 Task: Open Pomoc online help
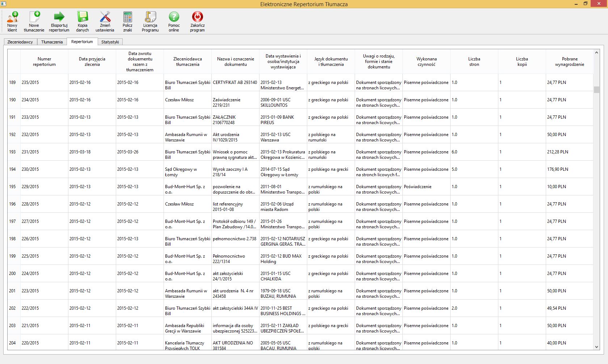tap(174, 22)
